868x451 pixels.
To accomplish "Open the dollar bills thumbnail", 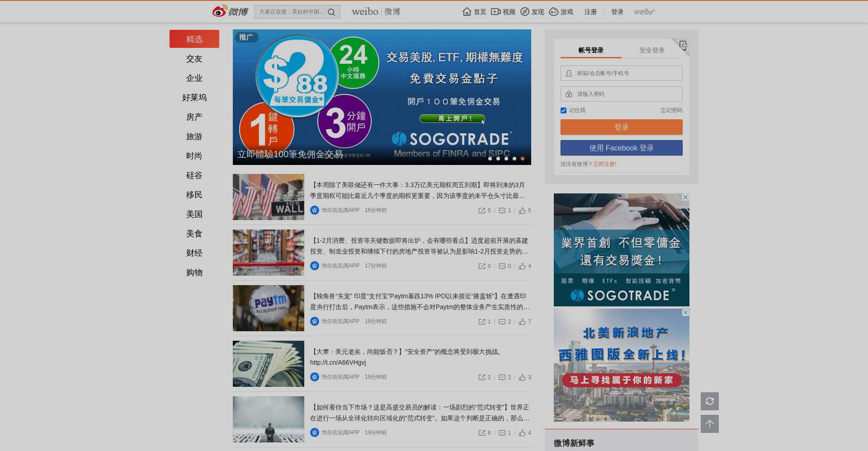I will [x=269, y=364].
